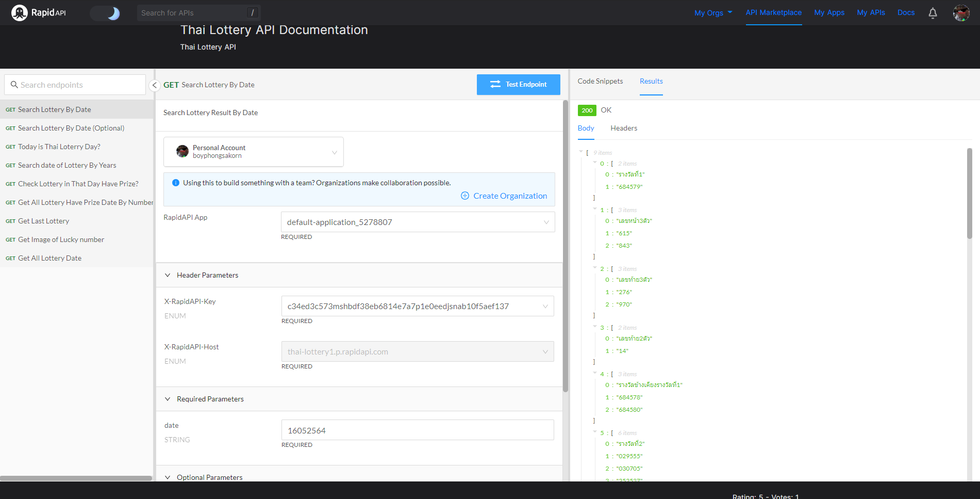Viewport: 980px width, 499px height.
Task: Collapse JSON item 0 array
Action: click(594, 163)
